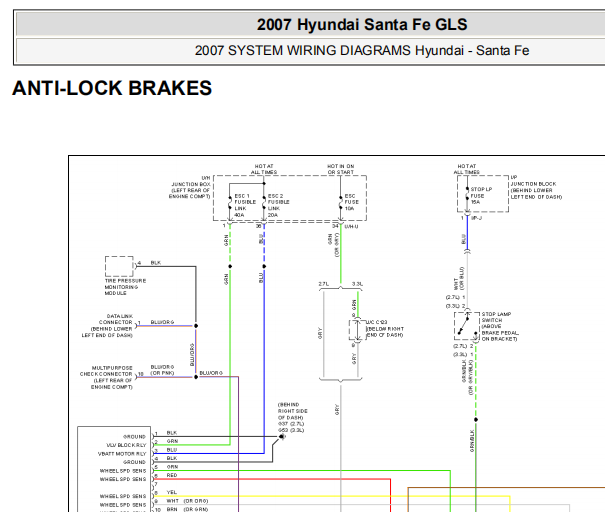Click the 'GRN (OR GRY)' vertical wire label
This screenshot has width=605, height=512.
[x=333, y=245]
